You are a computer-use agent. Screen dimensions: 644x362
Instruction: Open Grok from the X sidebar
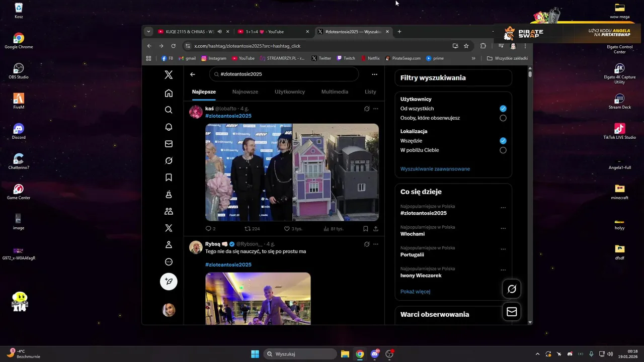point(169,160)
